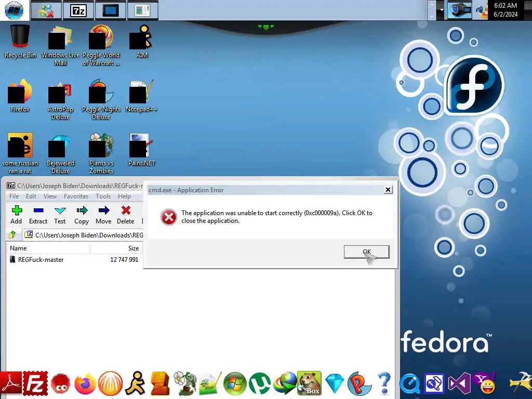Launch Internet Download Manager from the dock
Viewport: 532px width, 399px height.
pos(285,384)
